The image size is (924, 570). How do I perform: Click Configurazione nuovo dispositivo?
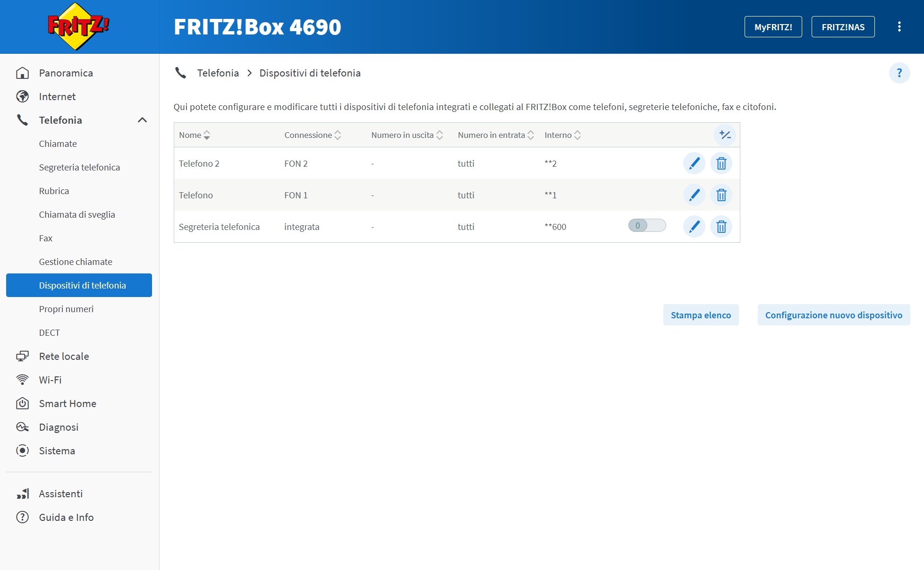833,315
